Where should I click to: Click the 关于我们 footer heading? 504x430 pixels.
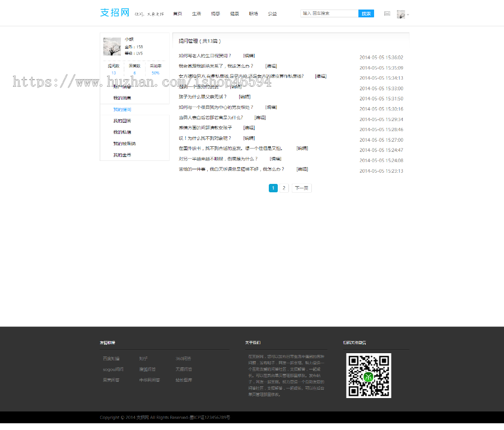[x=253, y=343]
